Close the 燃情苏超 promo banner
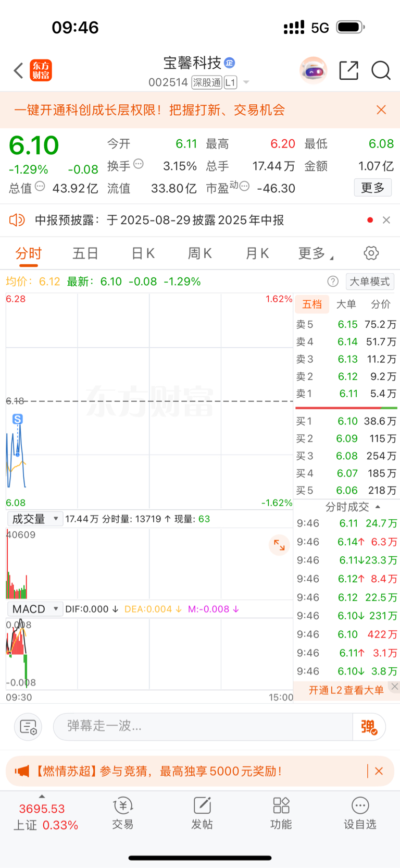This screenshot has width=400, height=868. click(x=379, y=771)
